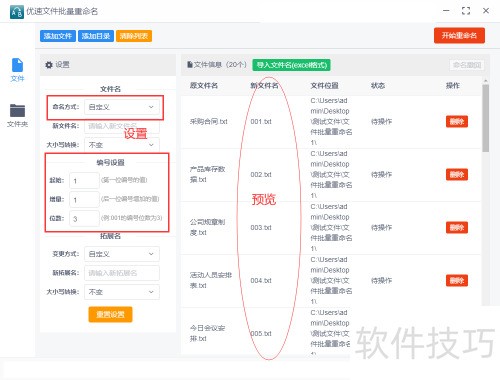Click new name 004.txt cell

click(x=261, y=280)
